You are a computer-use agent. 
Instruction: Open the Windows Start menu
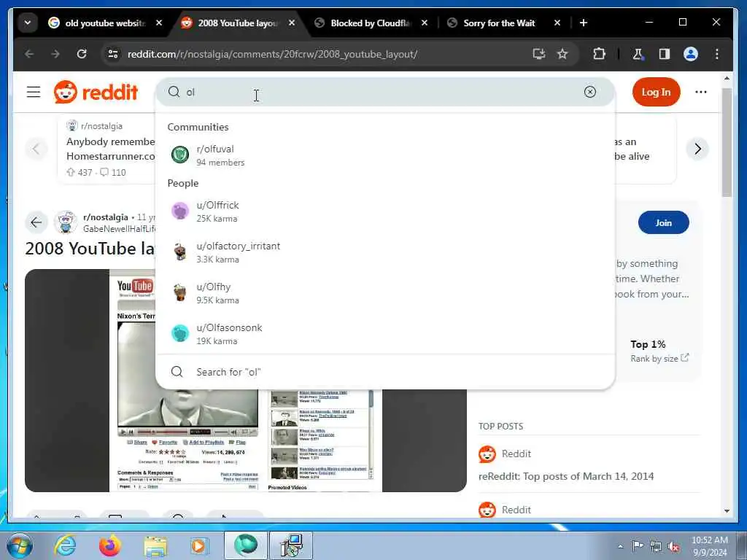click(x=20, y=545)
